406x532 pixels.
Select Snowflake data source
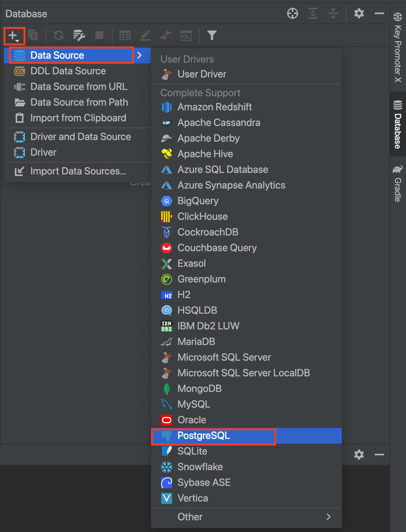pyautogui.click(x=246, y=467)
